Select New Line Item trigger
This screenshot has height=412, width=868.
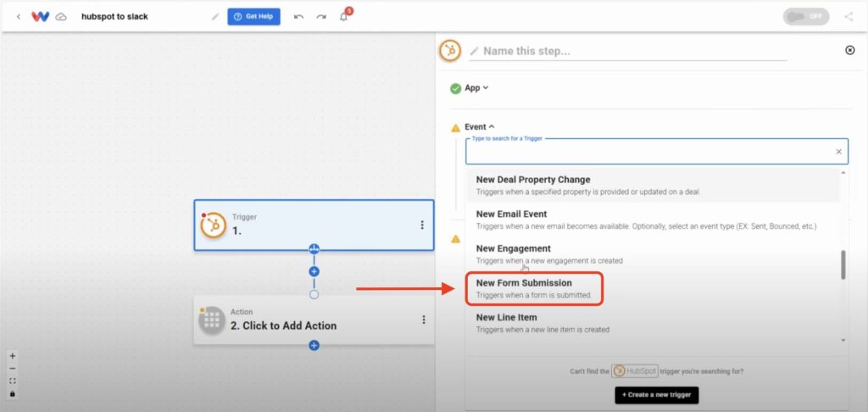(653, 323)
